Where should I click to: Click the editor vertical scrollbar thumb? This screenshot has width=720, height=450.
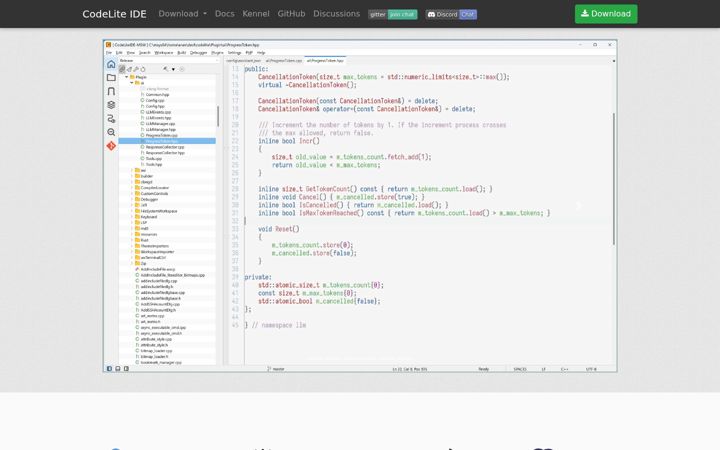(x=613, y=178)
